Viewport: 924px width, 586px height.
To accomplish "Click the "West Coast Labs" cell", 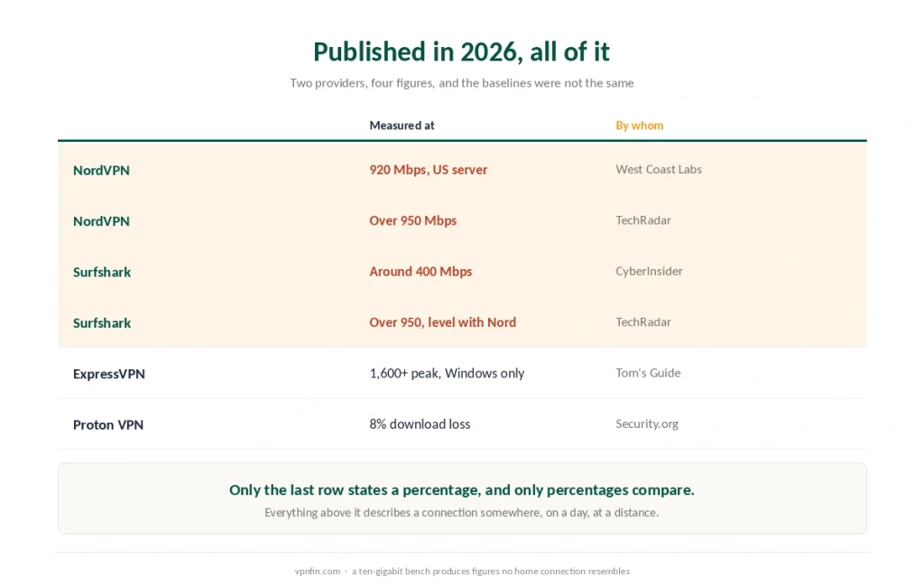I will point(659,169).
